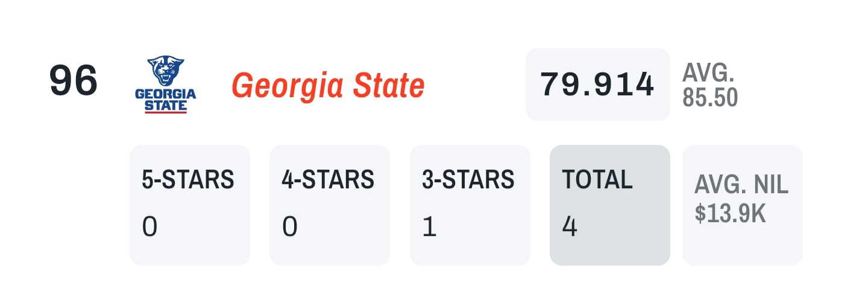Select the 3-STARS label

point(468,179)
